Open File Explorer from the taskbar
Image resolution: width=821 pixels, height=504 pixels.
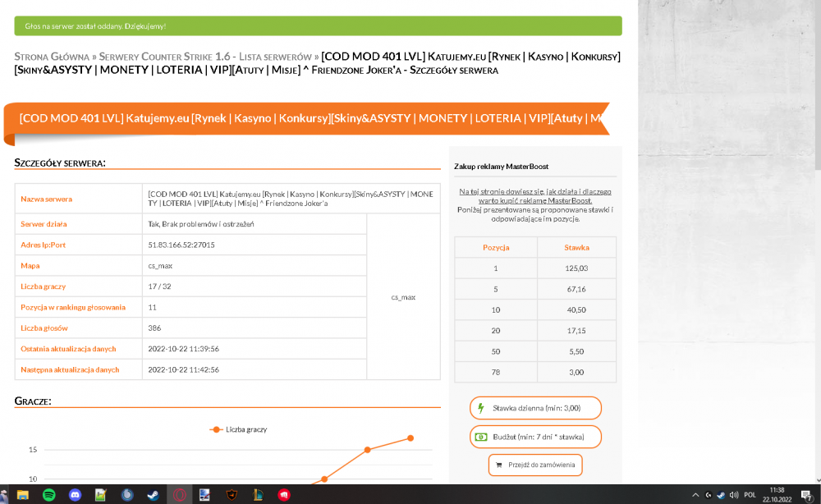coord(22,495)
